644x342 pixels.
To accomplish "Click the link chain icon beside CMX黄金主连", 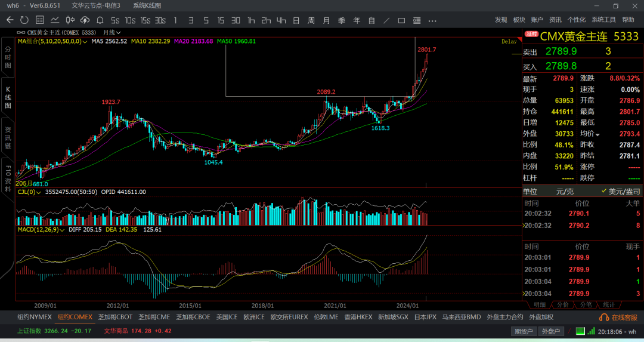I will pyautogui.click(x=21, y=32).
